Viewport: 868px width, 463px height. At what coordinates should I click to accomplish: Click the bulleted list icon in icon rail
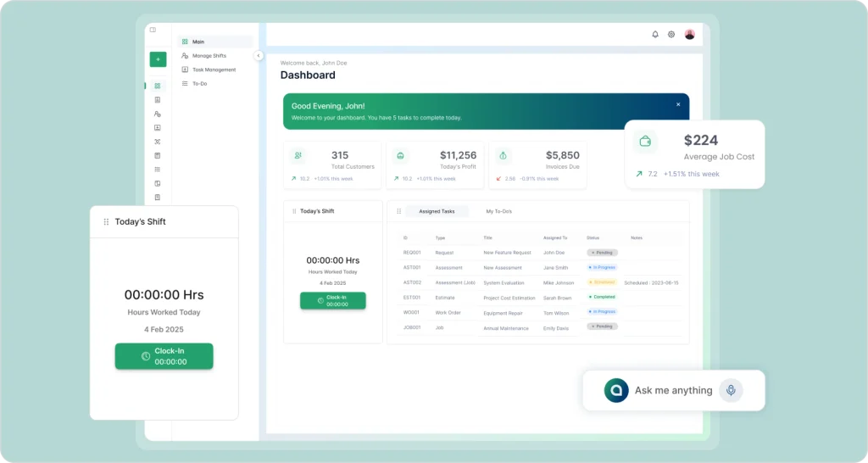point(157,170)
